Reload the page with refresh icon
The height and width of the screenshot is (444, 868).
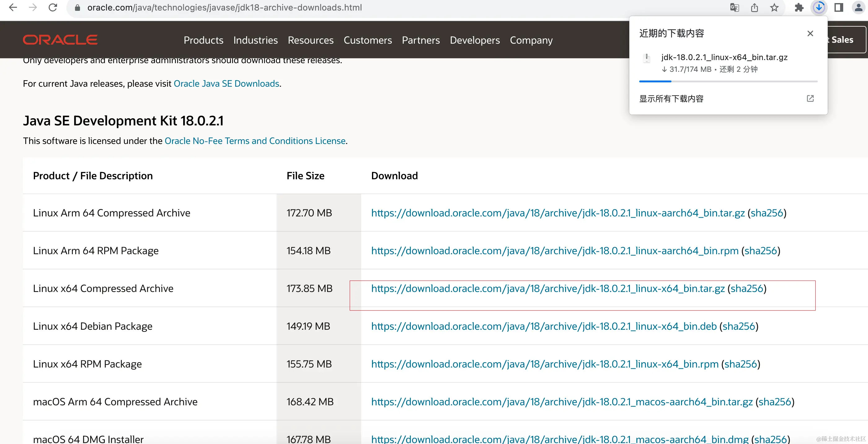tap(53, 7)
